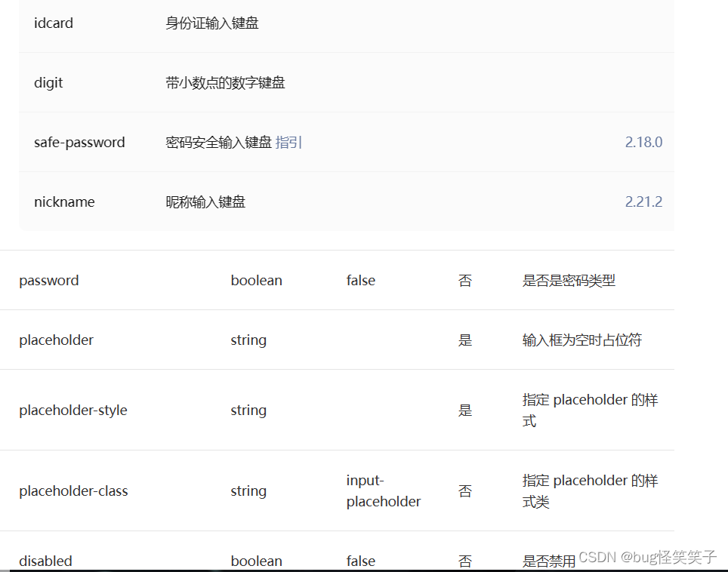Click false default in disabled row
Viewport: 728px width, 572px height.
click(361, 561)
